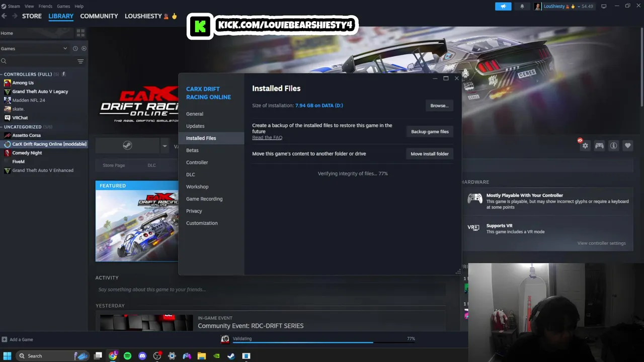Viewport: 644px width, 362px height.
Task: Select Privacy in properties sidebar
Action: pyautogui.click(x=211, y=211)
